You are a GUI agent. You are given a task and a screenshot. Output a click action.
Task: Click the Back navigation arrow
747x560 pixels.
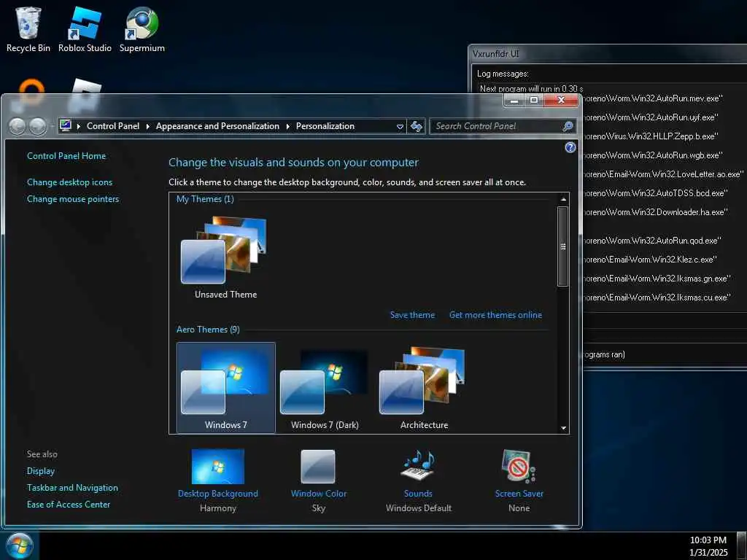(x=18, y=126)
